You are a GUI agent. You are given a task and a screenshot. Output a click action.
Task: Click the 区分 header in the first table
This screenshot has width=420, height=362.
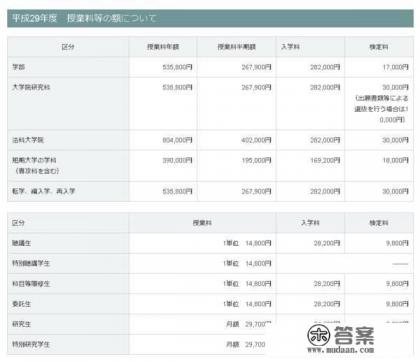point(68,47)
